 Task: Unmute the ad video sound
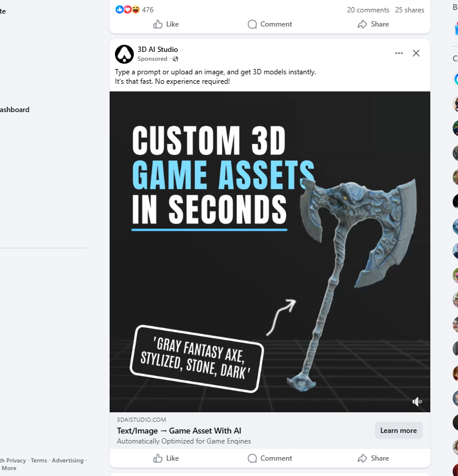[417, 402]
